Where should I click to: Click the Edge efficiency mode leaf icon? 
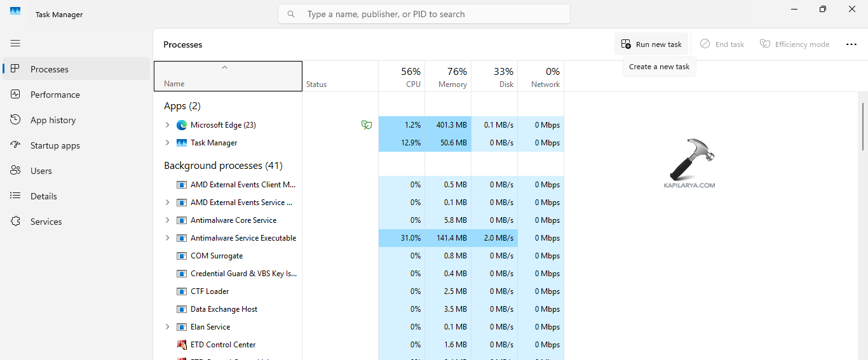coord(367,125)
